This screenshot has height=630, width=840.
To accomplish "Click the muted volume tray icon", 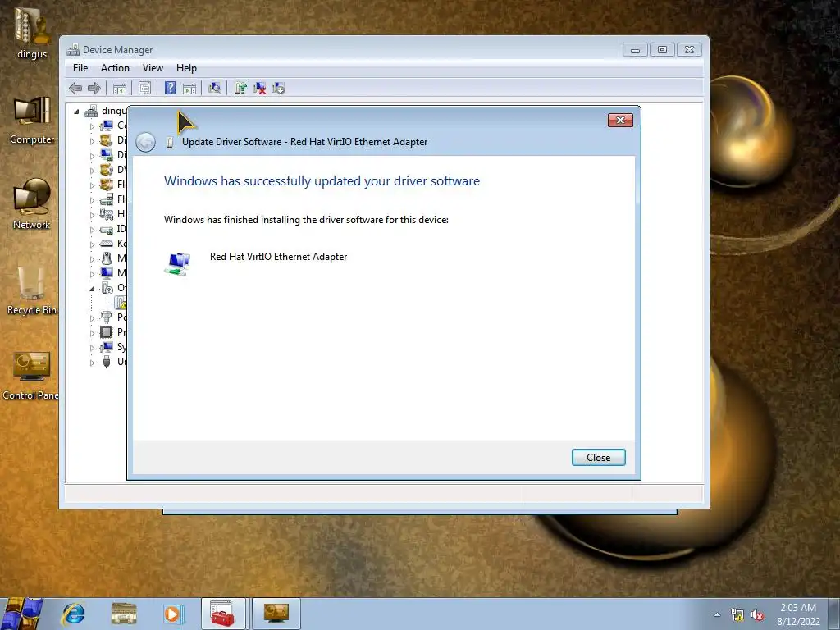I will tap(757, 615).
